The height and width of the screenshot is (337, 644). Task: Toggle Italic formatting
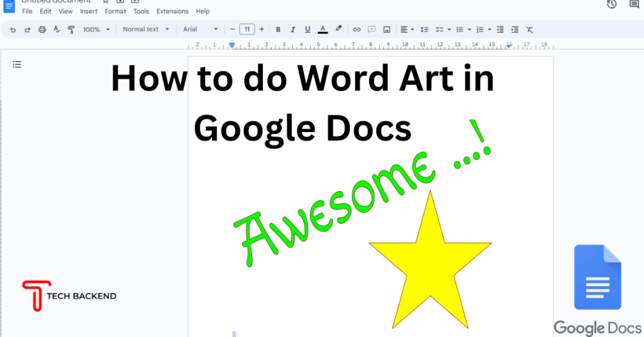point(293,30)
